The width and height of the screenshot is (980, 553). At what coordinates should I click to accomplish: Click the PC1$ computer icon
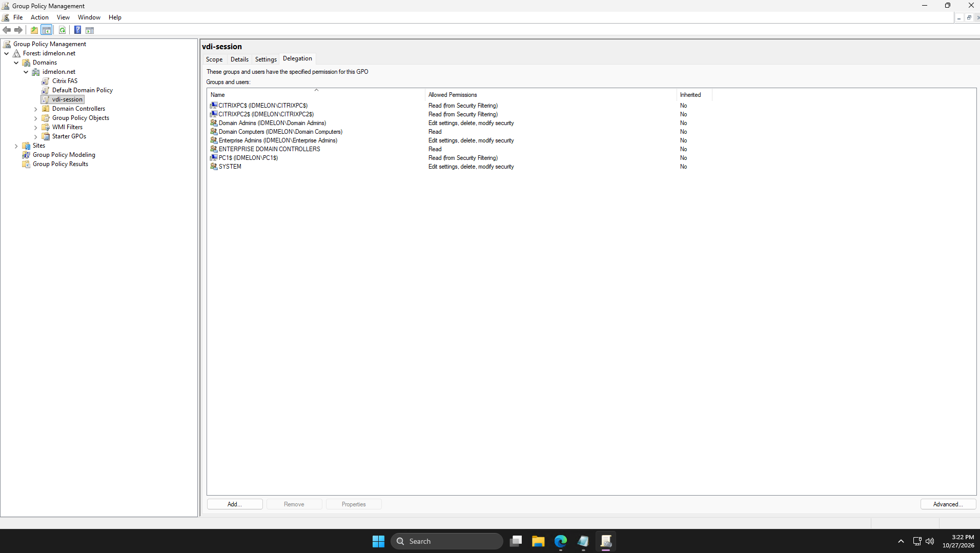[214, 158]
